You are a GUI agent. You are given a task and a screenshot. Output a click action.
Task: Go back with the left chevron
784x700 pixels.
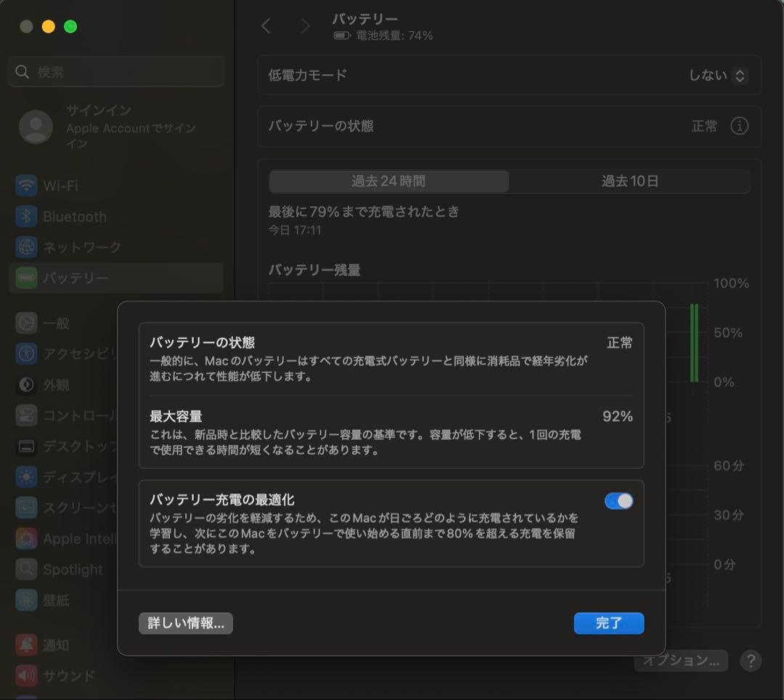tap(266, 27)
